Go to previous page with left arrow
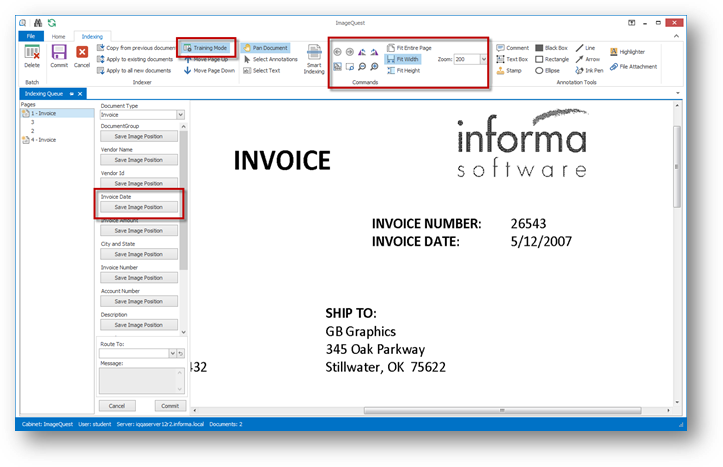The image size is (723, 467). 338,52
